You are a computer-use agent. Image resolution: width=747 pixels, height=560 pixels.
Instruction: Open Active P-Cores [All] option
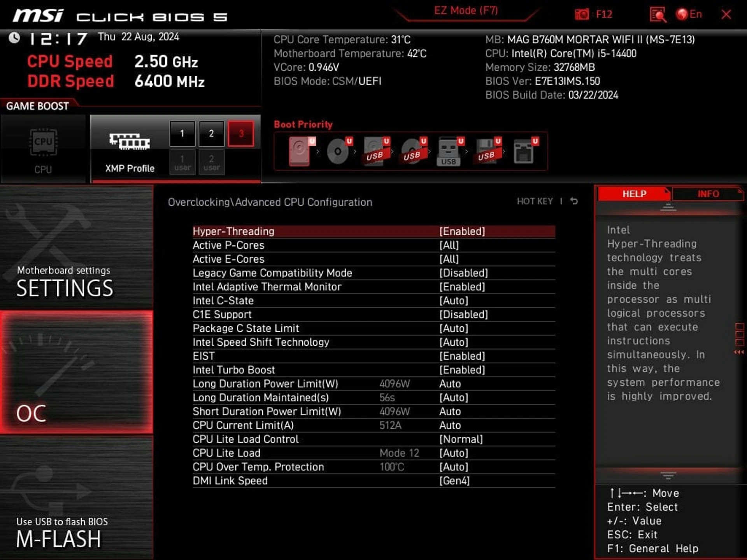(373, 245)
